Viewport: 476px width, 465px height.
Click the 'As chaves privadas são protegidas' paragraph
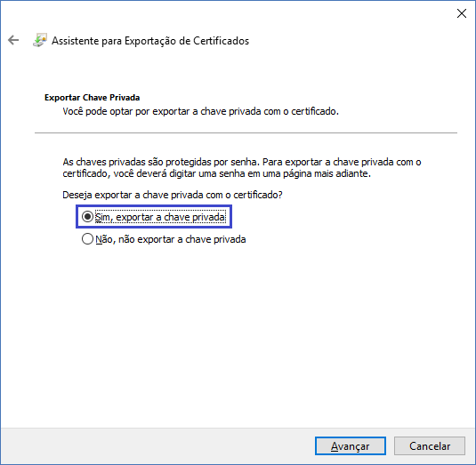(x=242, y=168)
